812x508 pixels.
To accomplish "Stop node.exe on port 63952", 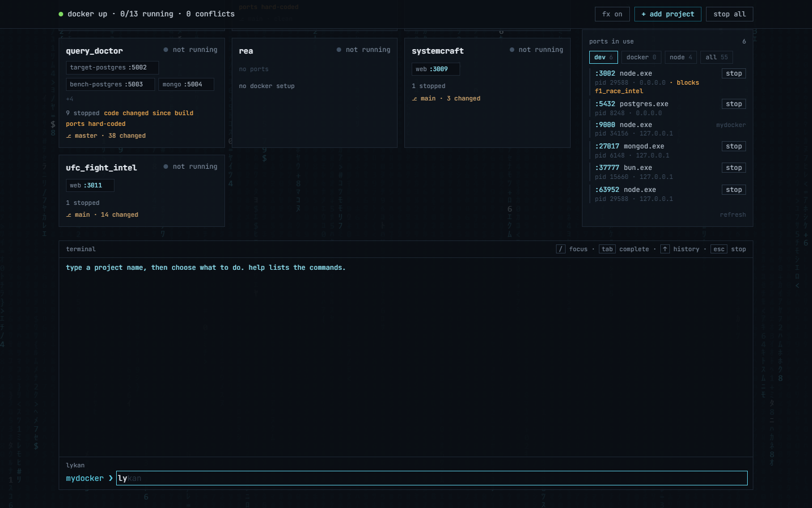I will coord(734,190).
